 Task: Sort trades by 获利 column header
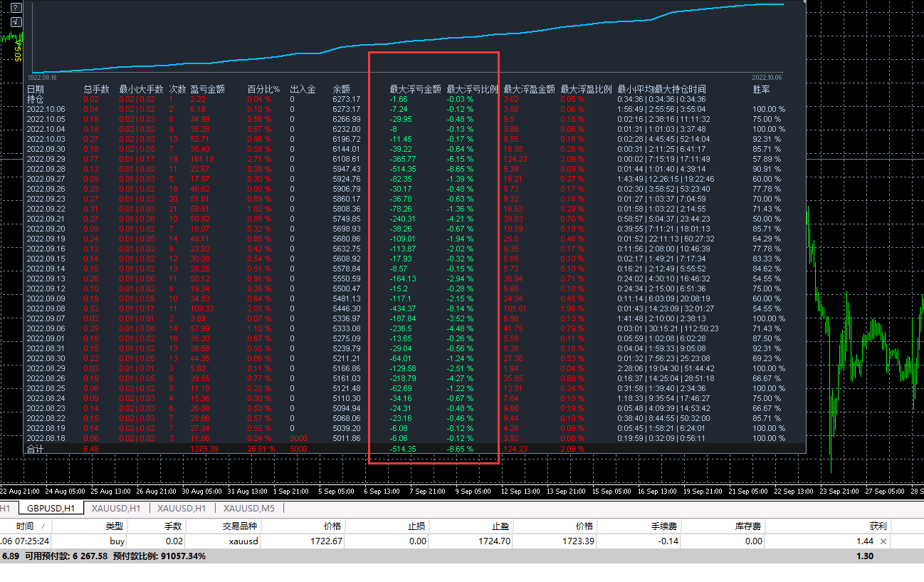pos(878,526)
